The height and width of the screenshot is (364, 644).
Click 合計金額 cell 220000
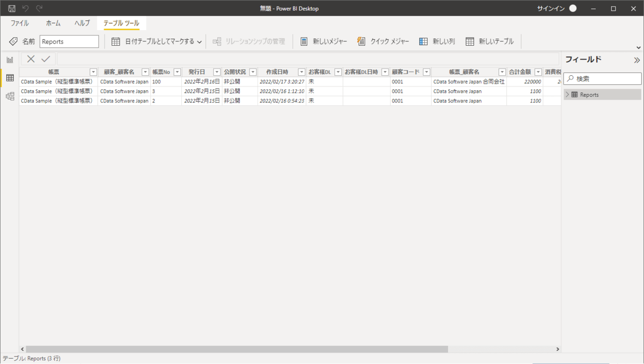525,82
